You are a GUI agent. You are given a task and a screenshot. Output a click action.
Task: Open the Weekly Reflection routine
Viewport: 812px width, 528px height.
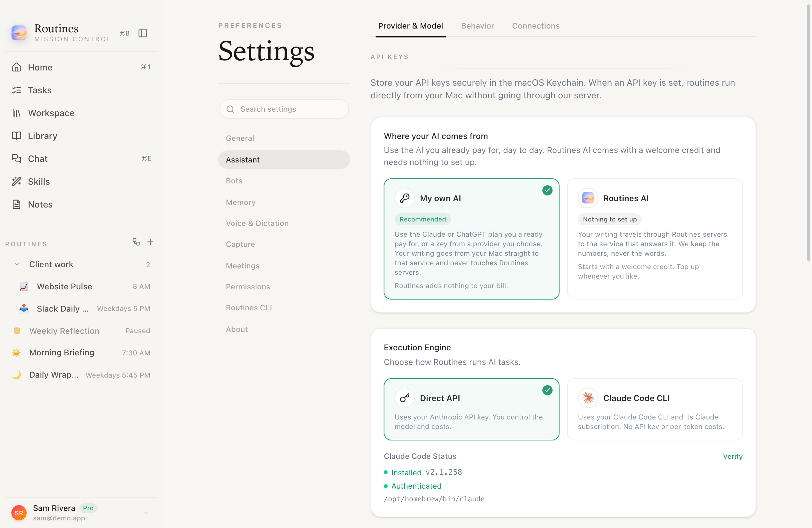coord(81,331)
